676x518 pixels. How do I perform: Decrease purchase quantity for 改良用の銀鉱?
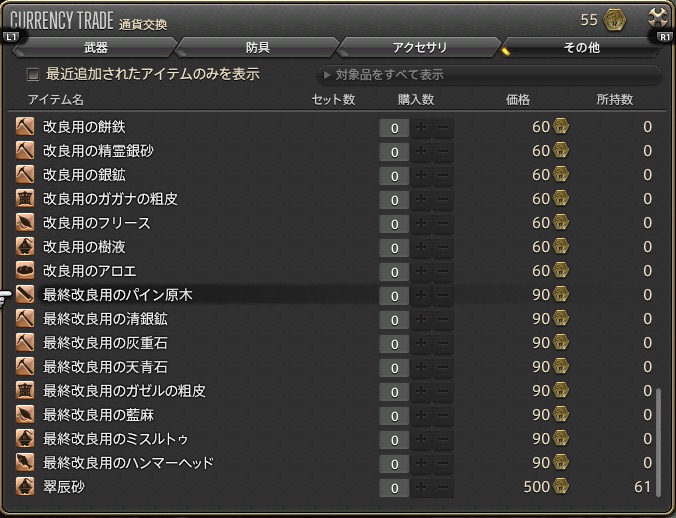442,176
